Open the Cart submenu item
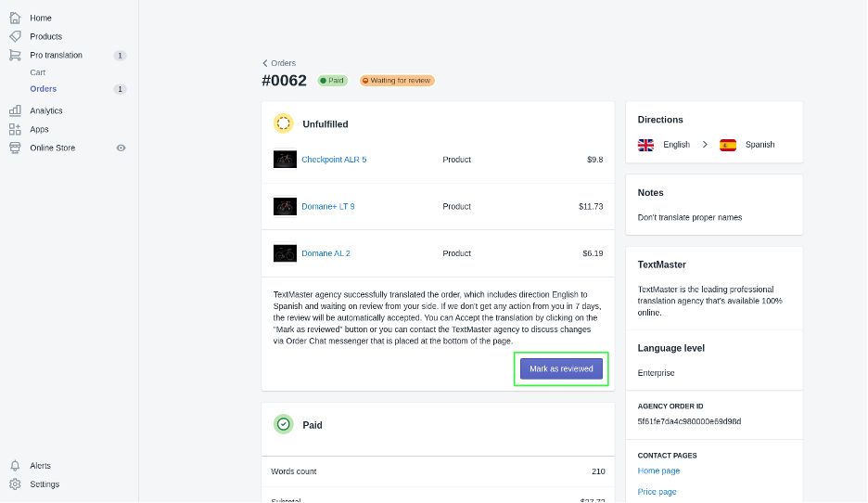 (38, 72)
